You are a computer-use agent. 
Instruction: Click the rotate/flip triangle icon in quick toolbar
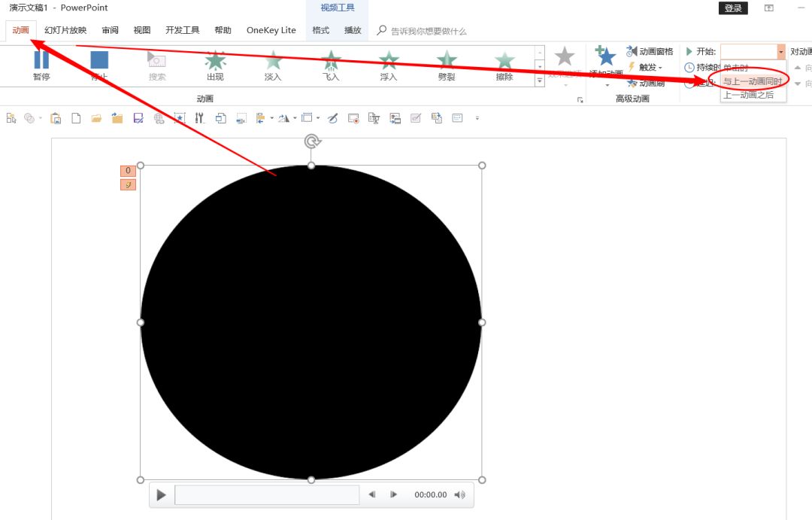pos(283,118)
